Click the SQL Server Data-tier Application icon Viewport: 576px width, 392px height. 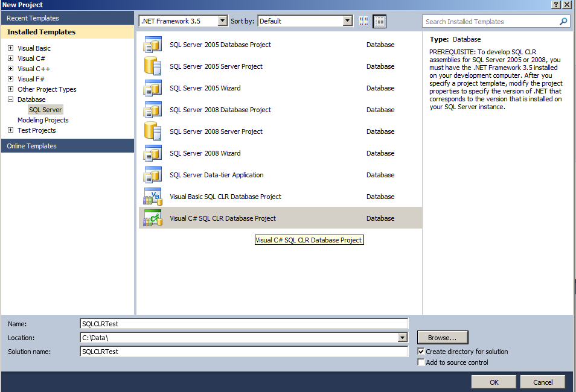pos(152,175)
